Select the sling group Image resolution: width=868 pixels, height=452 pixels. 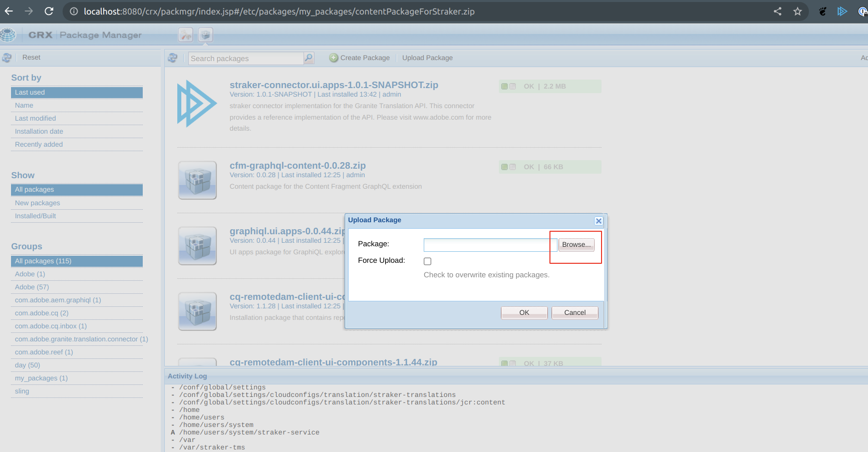pyautogui.click(x=77, y=391)
